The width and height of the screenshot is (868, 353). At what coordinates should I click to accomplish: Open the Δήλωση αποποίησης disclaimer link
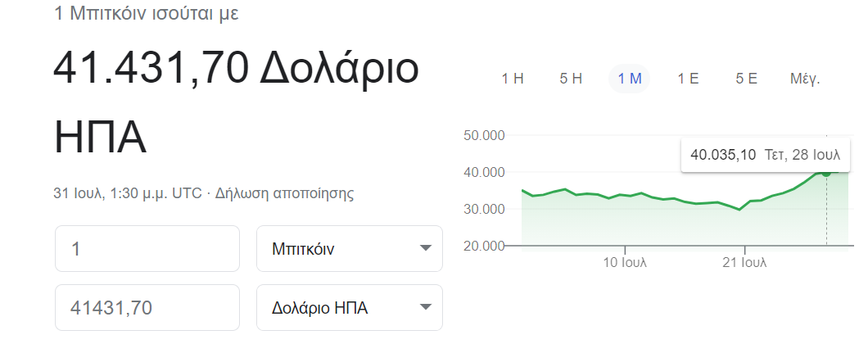[284, 193]
